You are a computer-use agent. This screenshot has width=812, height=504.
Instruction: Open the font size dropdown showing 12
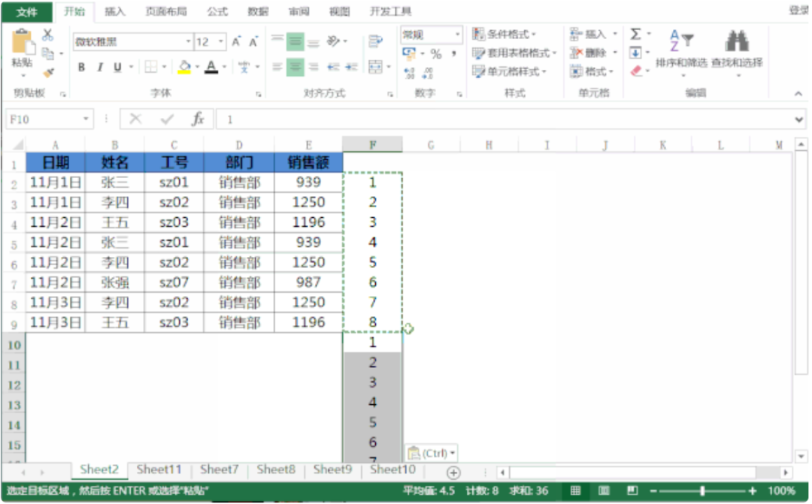(221, 42)
